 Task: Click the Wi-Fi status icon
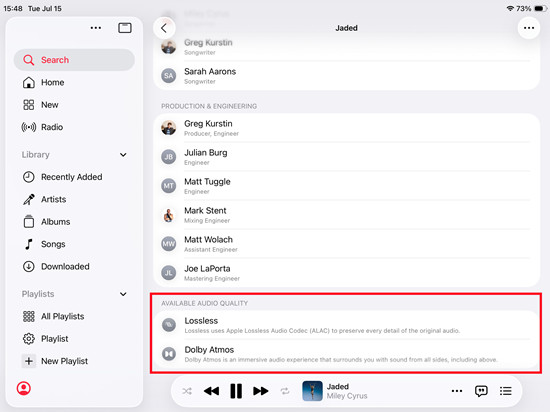point(510,8)
